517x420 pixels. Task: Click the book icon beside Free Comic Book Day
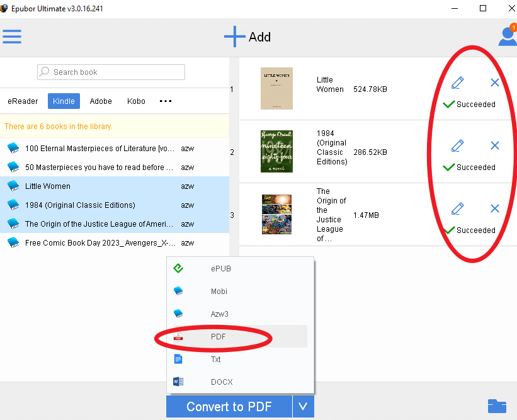click(13, 242)
